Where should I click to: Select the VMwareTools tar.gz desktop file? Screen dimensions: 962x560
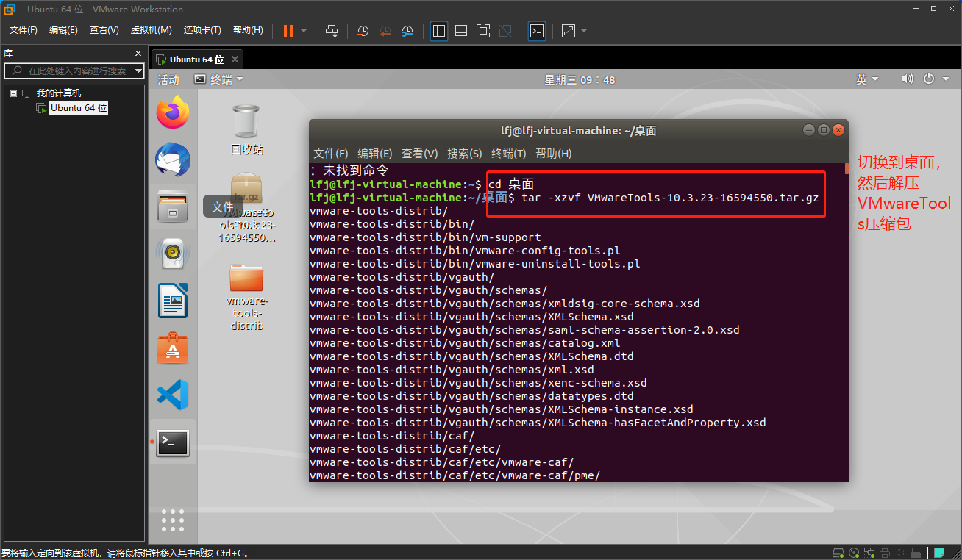[246, 208]
